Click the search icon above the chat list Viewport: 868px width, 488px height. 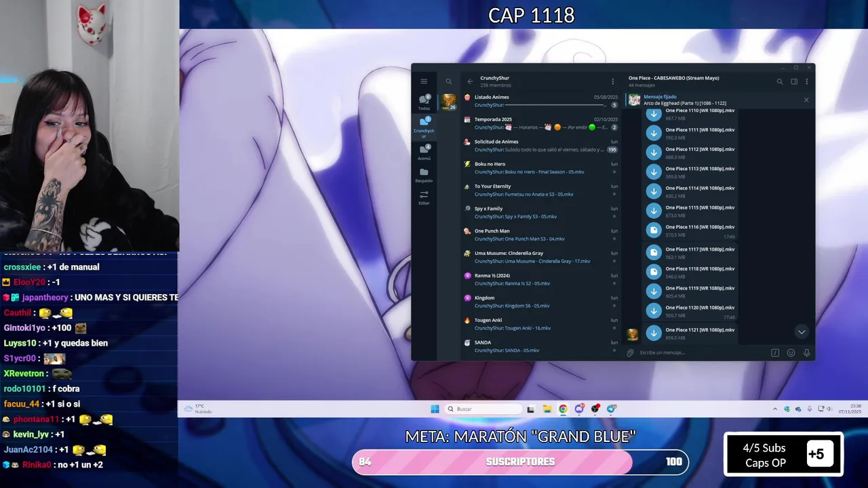pyautogui.click(x=448, y=81)
